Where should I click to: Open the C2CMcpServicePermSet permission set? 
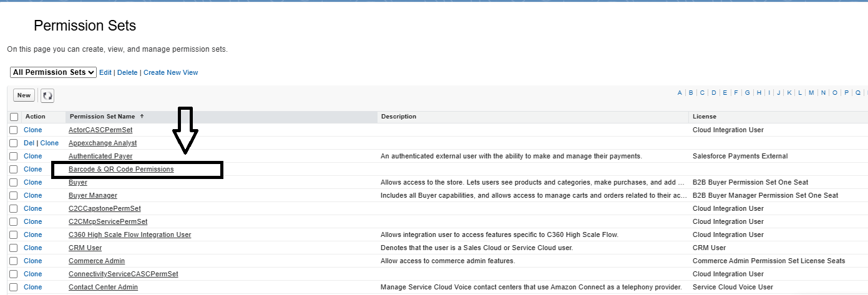[x=108, y=221]
